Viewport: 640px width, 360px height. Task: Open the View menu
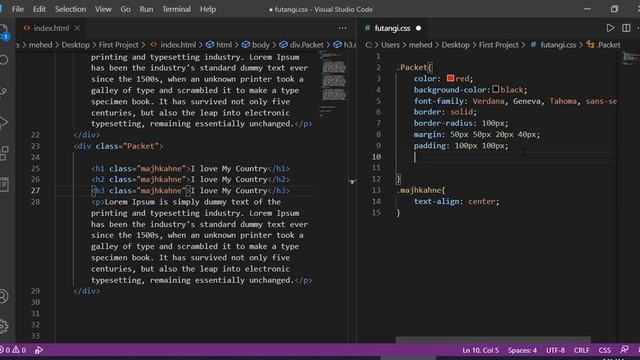click(x=103, y=9)
